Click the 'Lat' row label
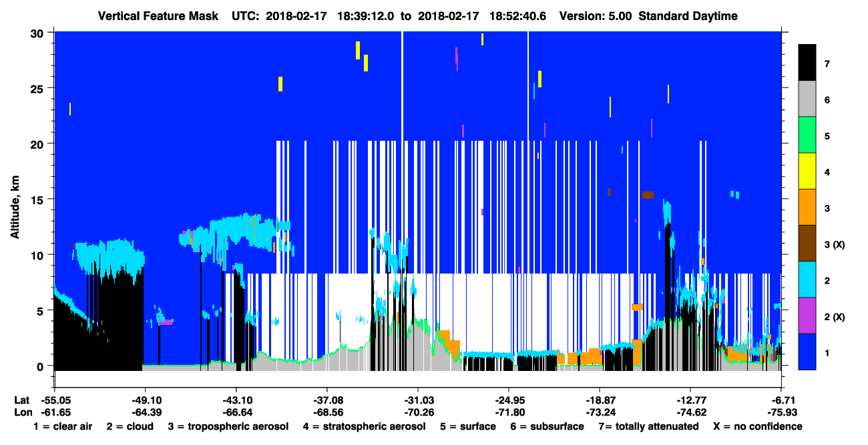Image resolution: width=868 pixels, height=445 pixels. (21, 400)
